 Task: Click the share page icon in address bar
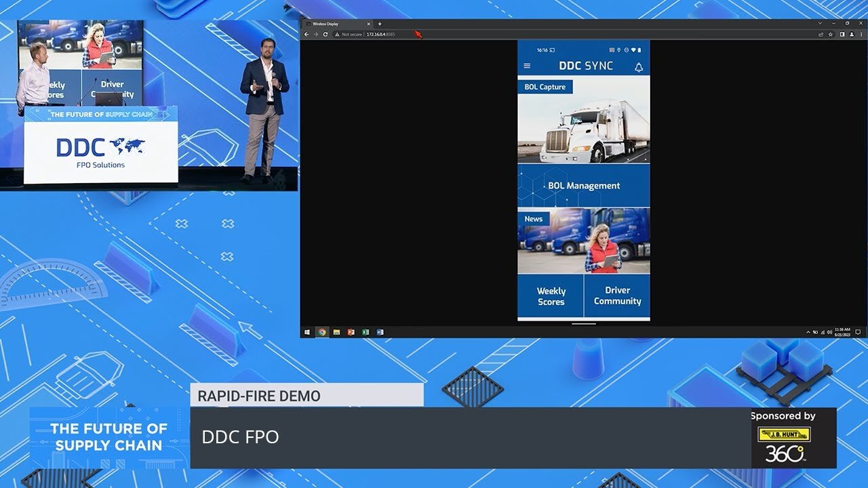821,35
